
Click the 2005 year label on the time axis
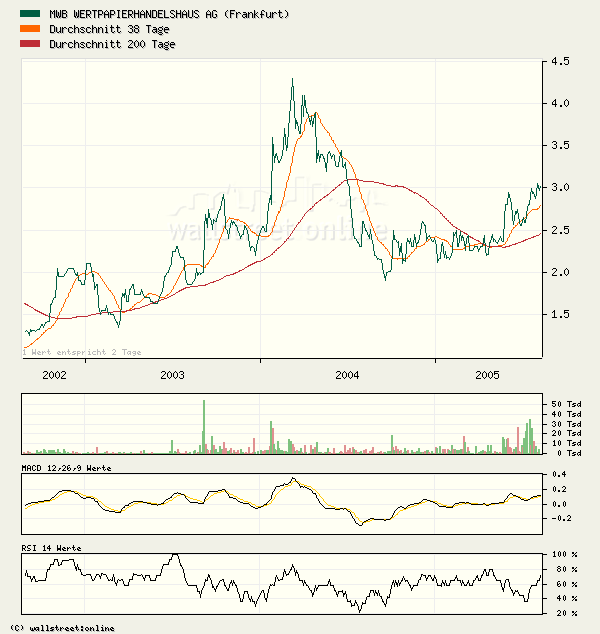coord(487,375)
